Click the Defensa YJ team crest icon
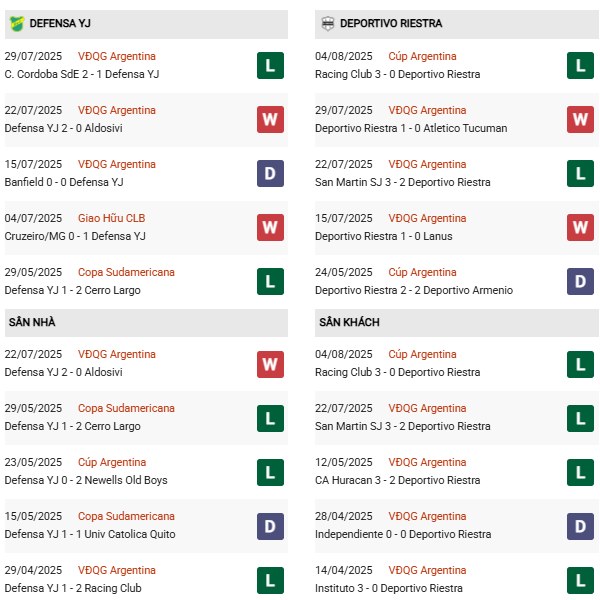This screenshot has width=600, height=600. pyautogui.click(x=17, y=23)
